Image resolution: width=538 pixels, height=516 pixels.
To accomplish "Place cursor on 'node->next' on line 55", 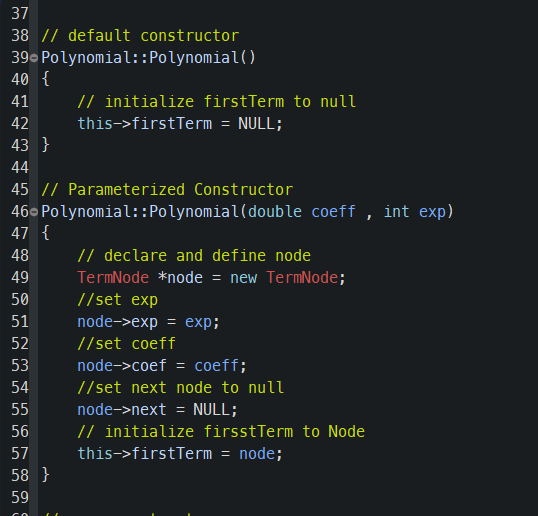I will (x=122, y=410).
